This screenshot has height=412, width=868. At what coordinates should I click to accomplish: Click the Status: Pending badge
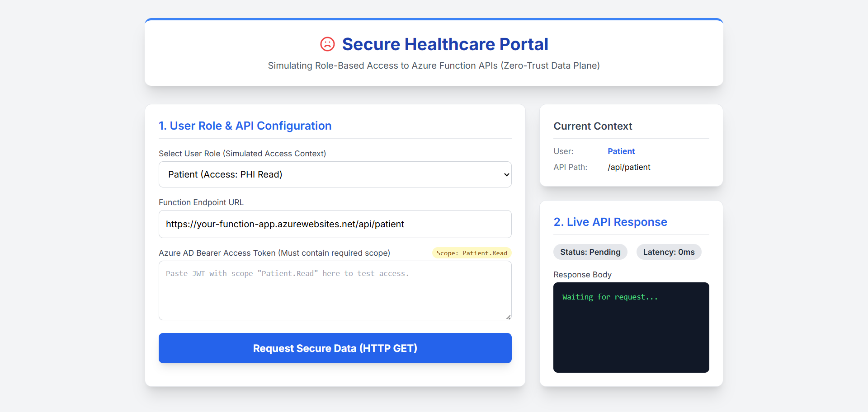point(590,252)
